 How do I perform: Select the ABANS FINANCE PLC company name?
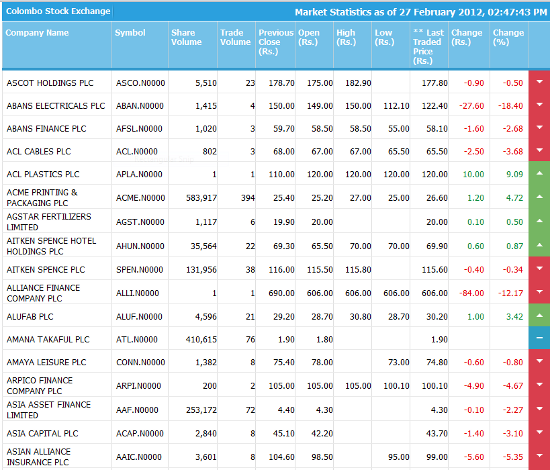tap(46, 129)
